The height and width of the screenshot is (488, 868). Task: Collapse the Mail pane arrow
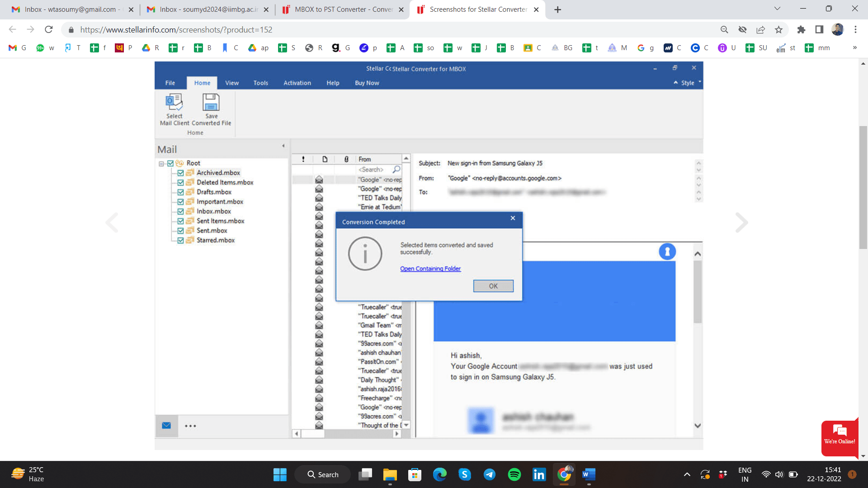[x=283, y=146]
